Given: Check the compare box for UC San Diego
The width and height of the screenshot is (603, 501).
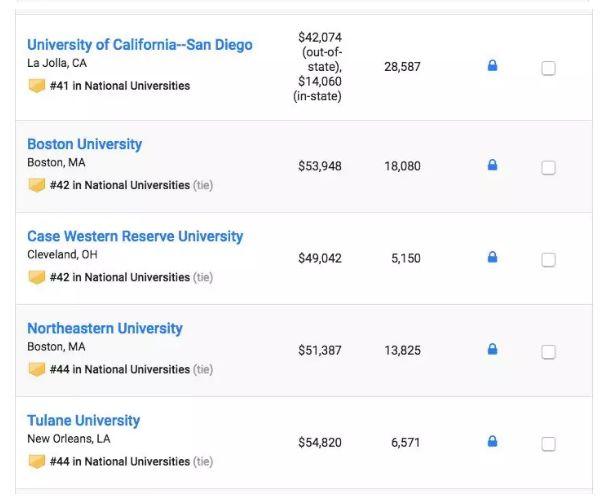Looking at the screenshot, I should [x=548, y=68].
